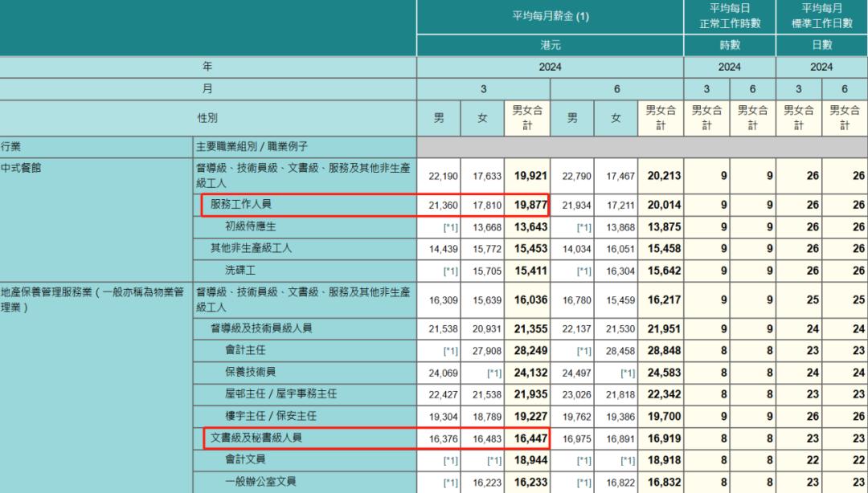Screen dimensions: 868x493
Task: Open the [*1] footnote in 會計文員 June 女 cell
Action: click(x=628, y=460)
